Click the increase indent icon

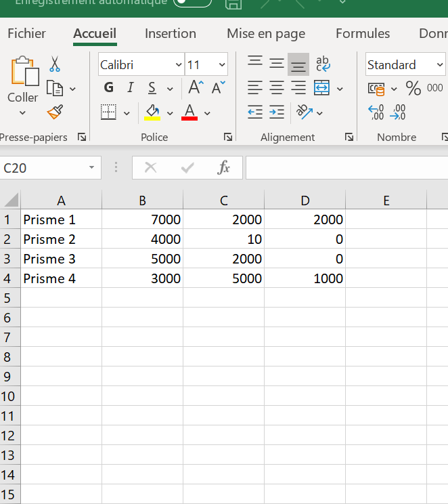point(277,112)
